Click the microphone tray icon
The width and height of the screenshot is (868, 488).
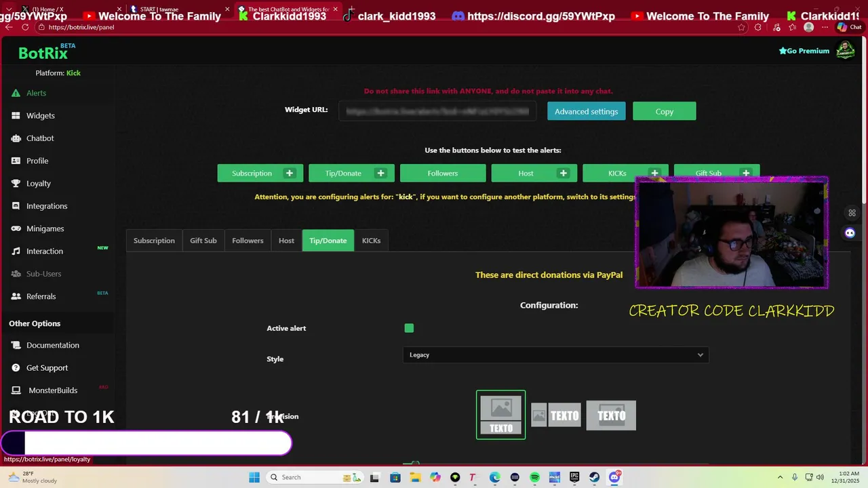coord(795,477)
